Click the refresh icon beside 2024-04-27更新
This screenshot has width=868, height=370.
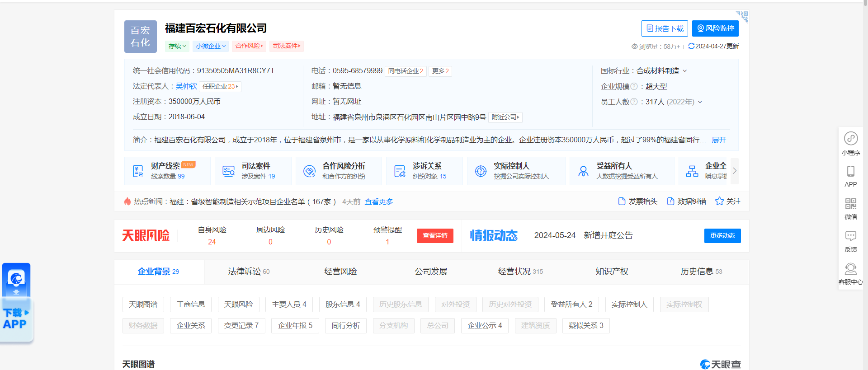pos(691,46)
